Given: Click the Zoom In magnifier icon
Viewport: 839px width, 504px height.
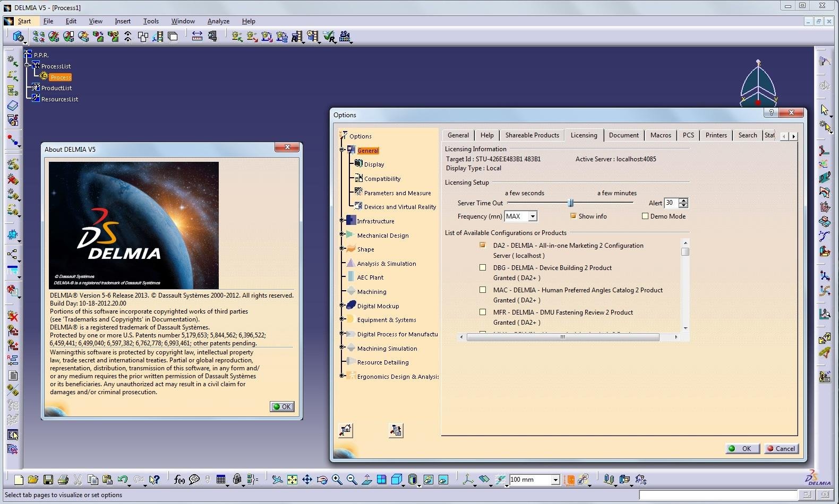Looking at the screenshot, I should click(337, 480).
